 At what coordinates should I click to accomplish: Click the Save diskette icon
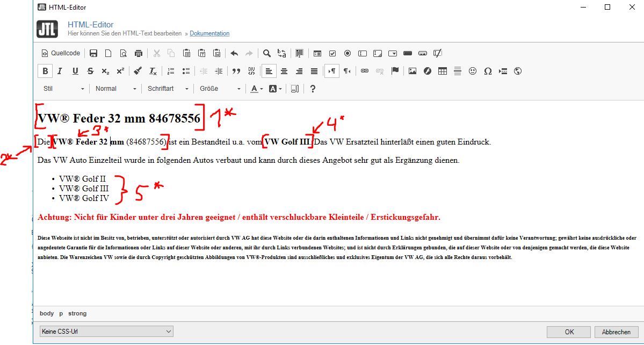click(x=93, y=53)
